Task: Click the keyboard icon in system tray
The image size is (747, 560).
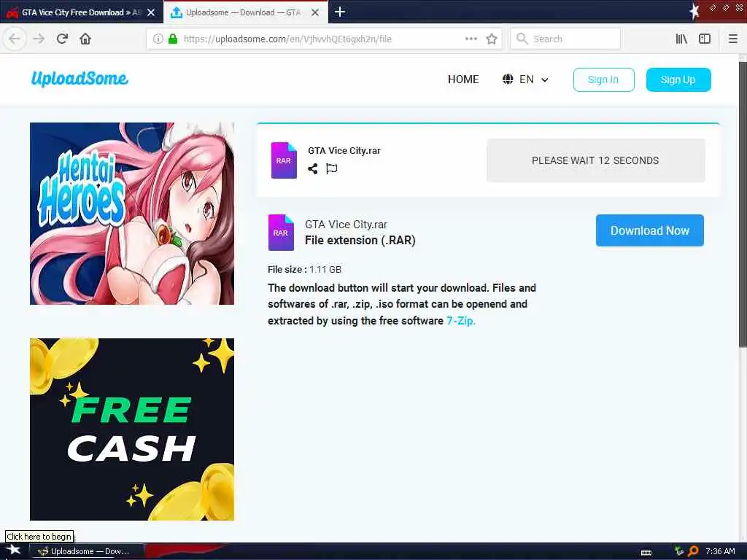Action: coord(646,553)
